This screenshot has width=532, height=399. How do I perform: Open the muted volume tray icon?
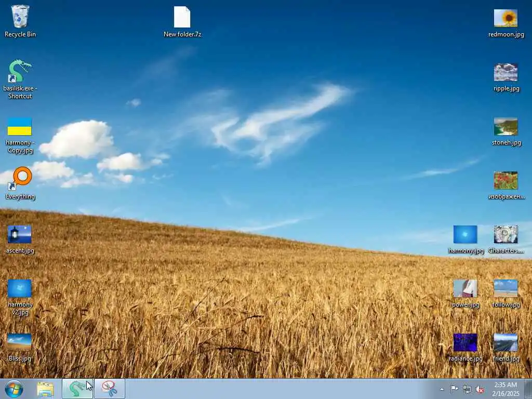click(x=480, y=389)
